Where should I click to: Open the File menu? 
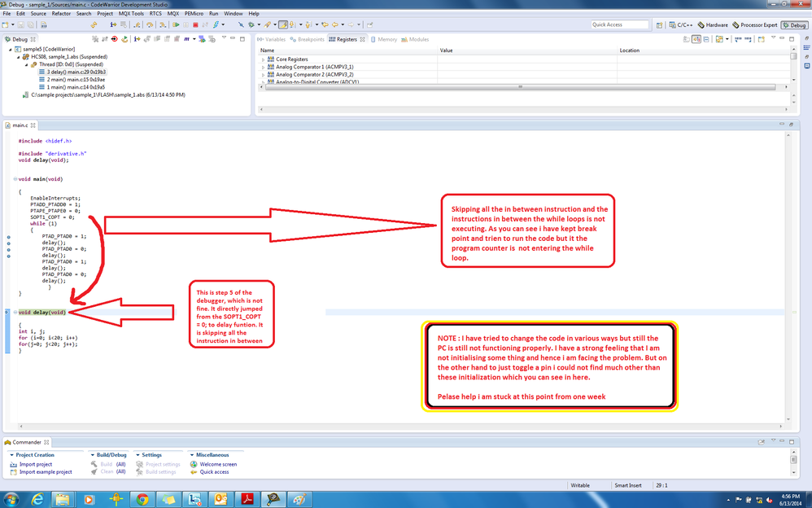click(7, 14)
